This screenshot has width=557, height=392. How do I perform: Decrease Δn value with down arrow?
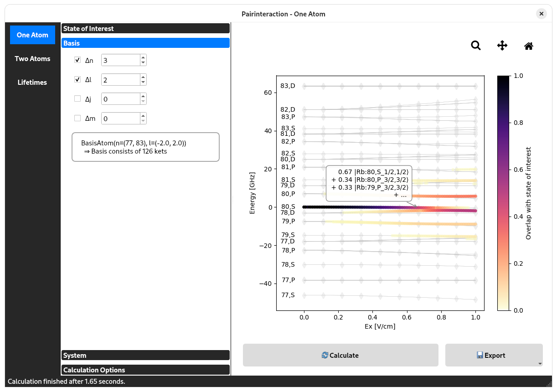click(143, 63)
